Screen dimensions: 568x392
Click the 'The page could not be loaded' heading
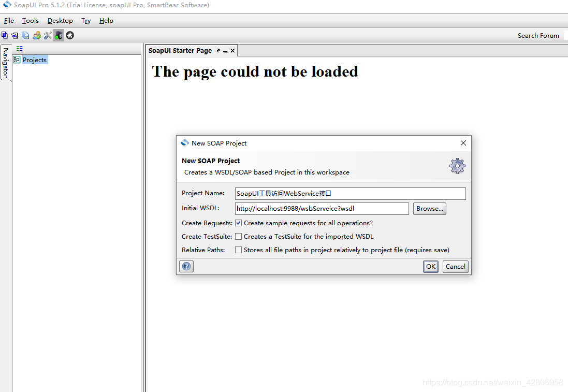(255, 71)
